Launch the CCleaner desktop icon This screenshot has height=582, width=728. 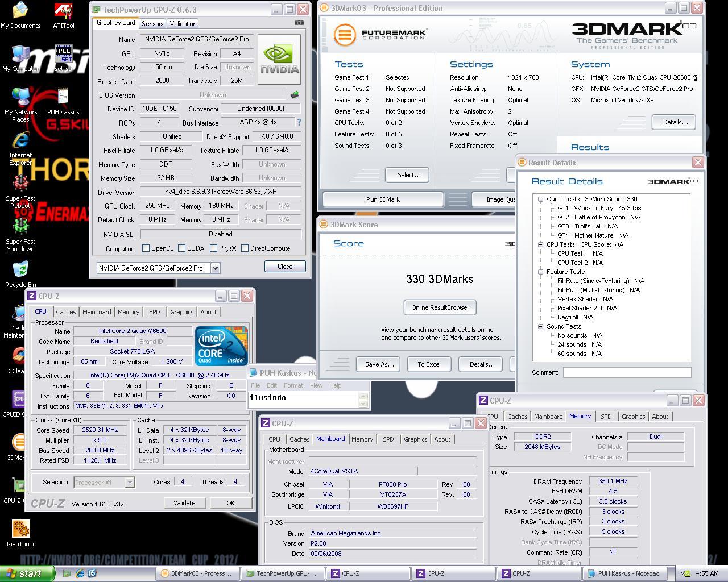click(17, 361)
